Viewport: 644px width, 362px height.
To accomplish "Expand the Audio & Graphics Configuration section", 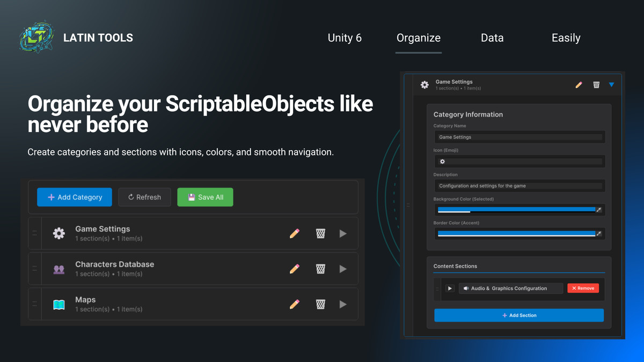I will click(x=450, y=288).
